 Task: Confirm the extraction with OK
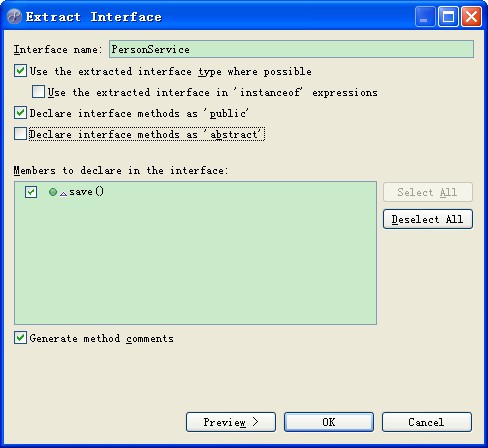(329, 422)
